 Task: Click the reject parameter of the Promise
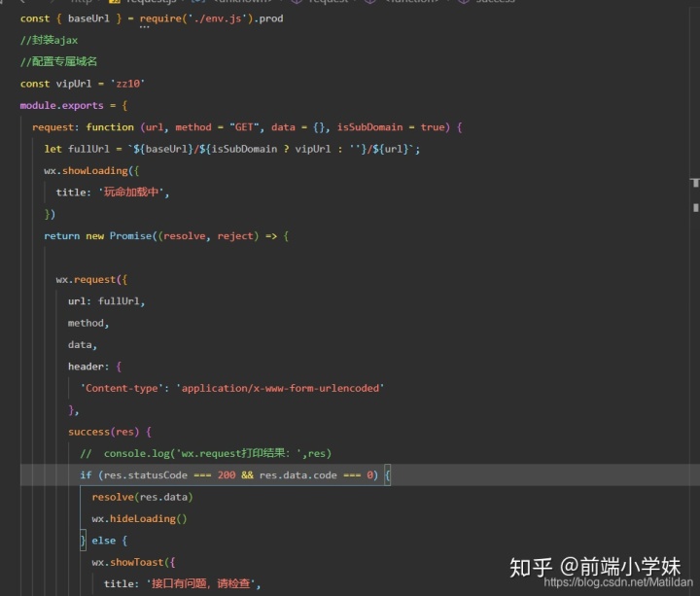(x=235, y=235)
